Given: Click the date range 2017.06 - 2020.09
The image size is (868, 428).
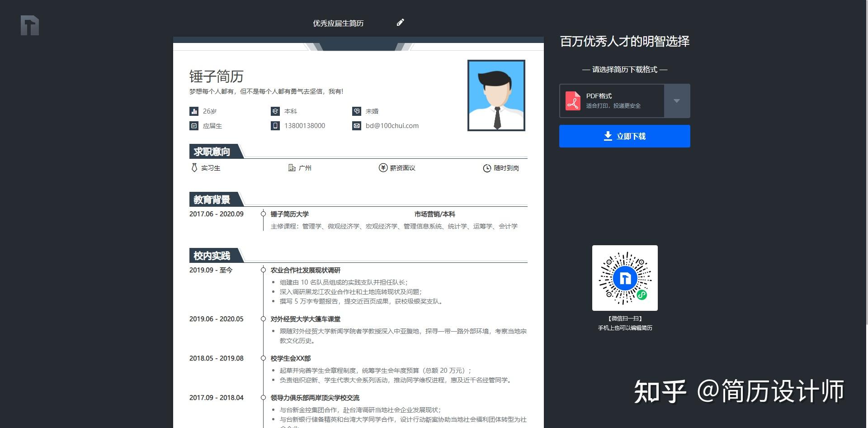Looking at the screenshot, I should click(216, 214).
